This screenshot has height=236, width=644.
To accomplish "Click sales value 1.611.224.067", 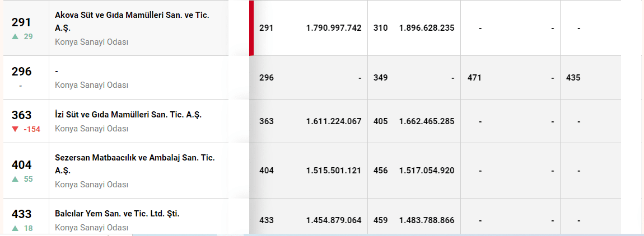I will (x=334, y=121).
